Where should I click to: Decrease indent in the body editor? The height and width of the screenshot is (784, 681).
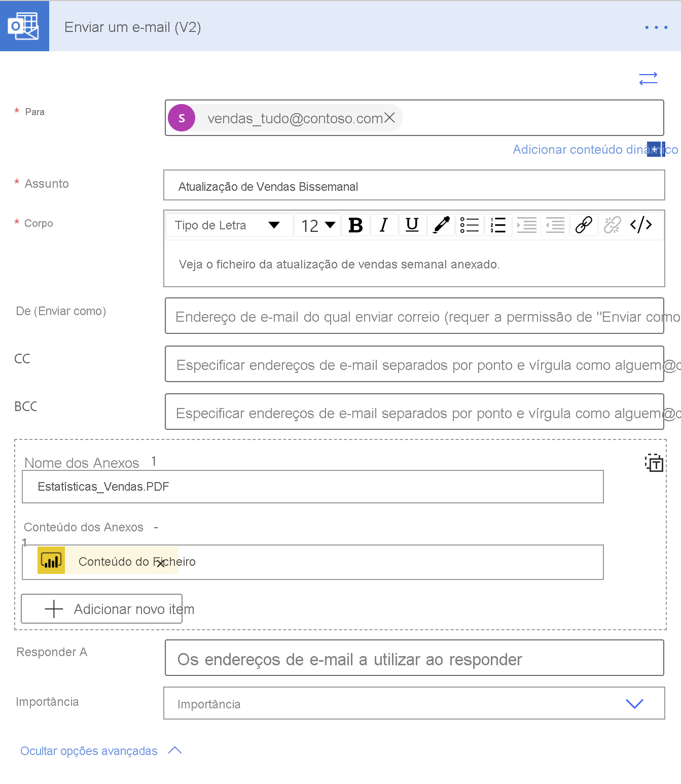coord(555,225)
